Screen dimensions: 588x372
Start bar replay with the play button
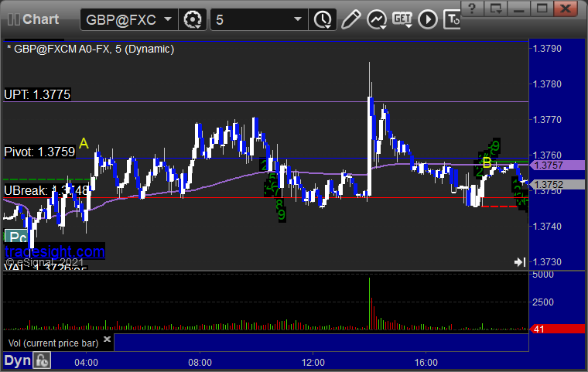[x=428, y=19]
